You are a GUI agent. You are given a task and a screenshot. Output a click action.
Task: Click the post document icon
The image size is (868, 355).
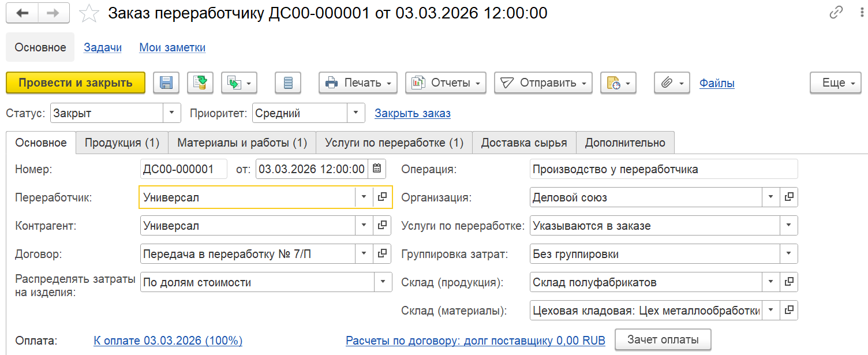(x=200, y=83)
